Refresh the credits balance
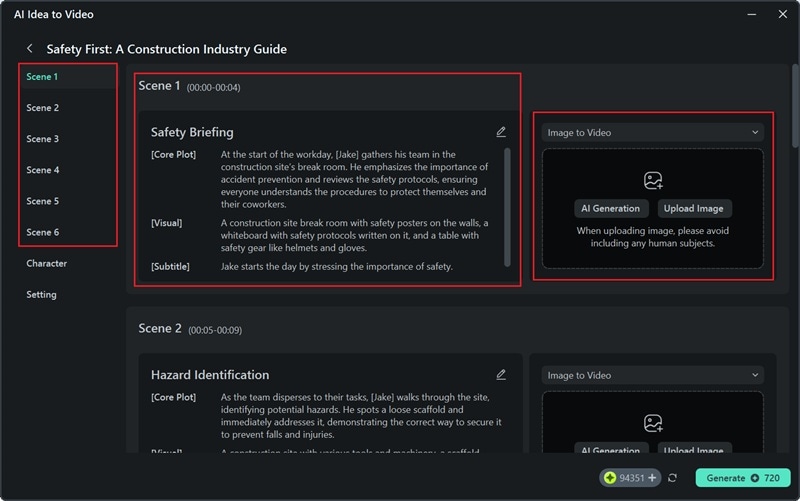This screenshot has width=800, height=501. 672,478
